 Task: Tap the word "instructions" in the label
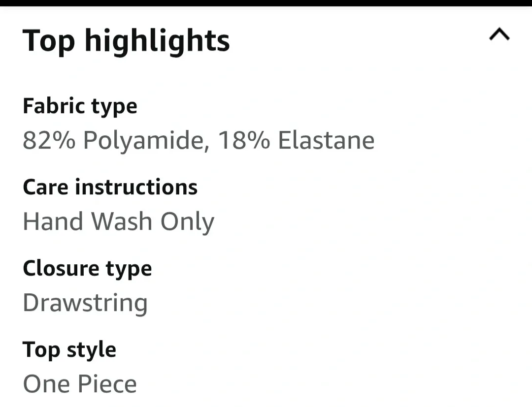[x=136, y=188]
